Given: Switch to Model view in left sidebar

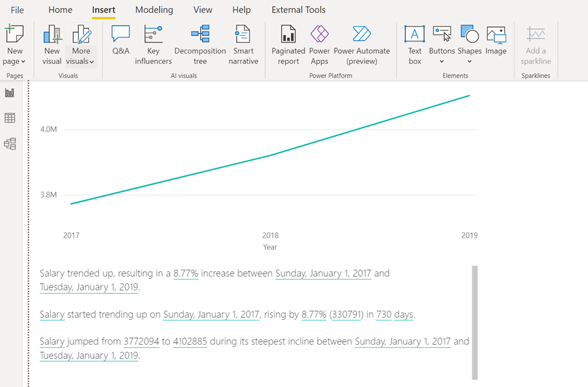Looking at the screenshot, I should 9,143.
